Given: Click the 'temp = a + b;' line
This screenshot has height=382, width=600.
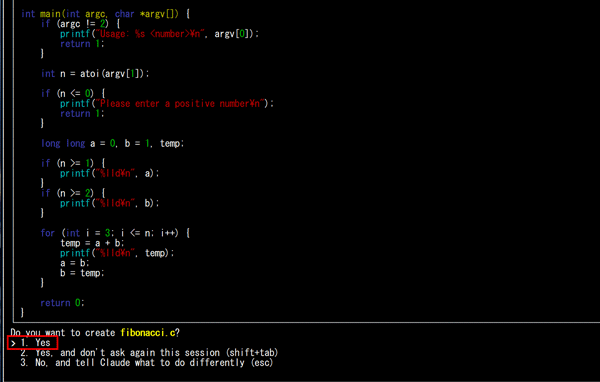Looking at the screenshot, I should pyautogui.click(x=92, y=243).
